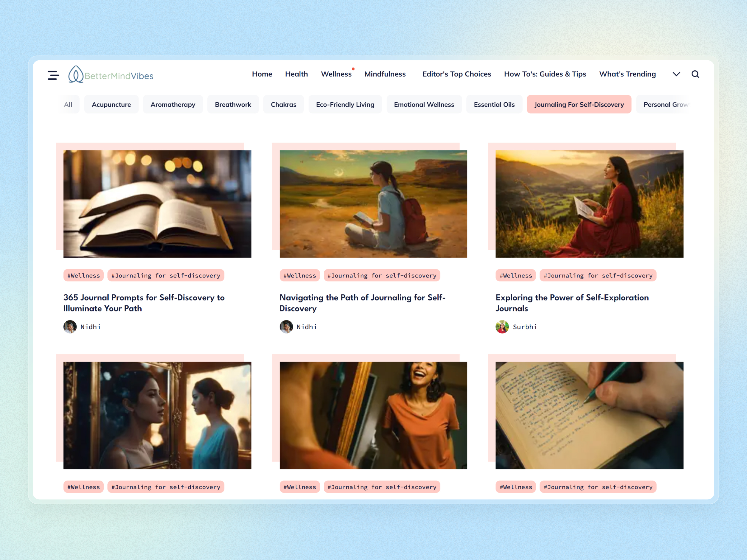Screen dimensions: 747x560
Task: Click the Editor's Top Choices link
Action: tap(457, 74)
